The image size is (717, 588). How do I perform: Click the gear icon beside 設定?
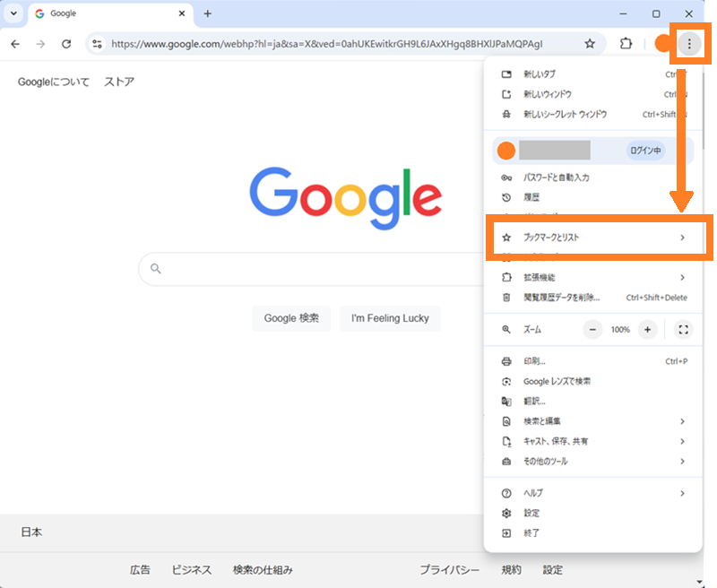506,513
